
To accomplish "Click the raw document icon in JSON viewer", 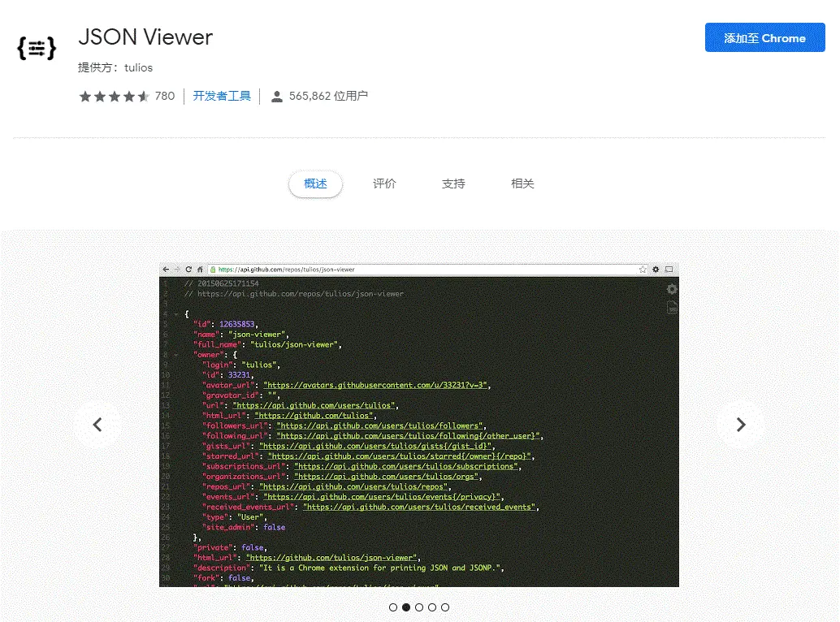I will pyautogui.click(x=672, y=307).
